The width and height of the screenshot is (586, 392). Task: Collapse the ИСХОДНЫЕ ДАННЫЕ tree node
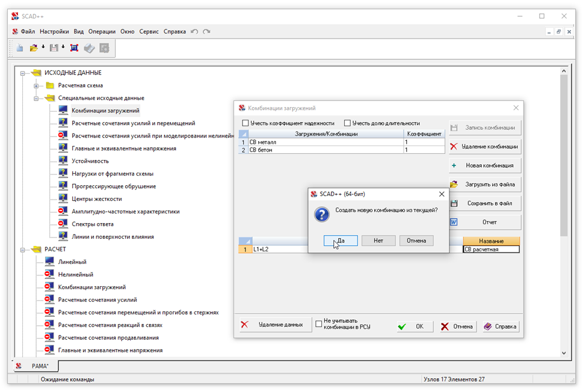click(22, 73)
